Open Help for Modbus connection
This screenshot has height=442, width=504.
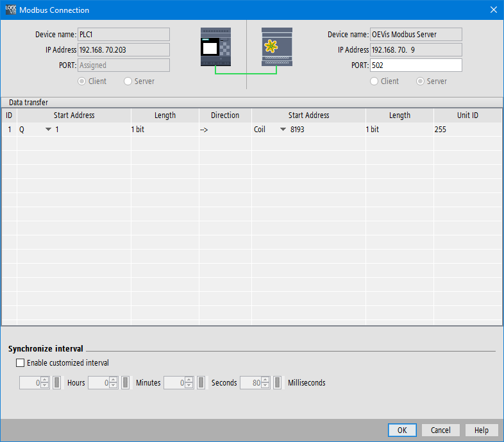point(481,430)
